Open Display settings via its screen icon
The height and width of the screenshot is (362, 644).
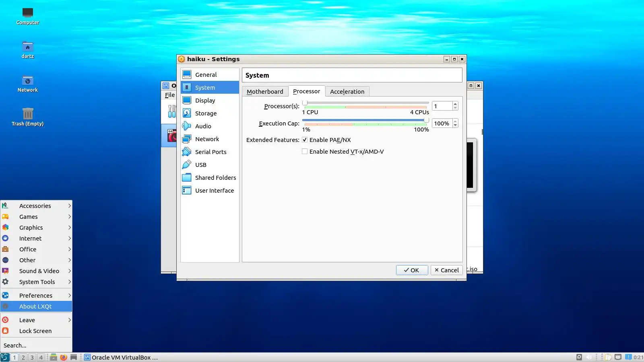coord(187,100)
